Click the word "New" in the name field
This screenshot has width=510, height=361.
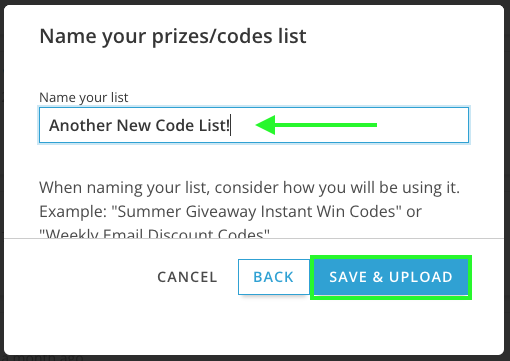(x=134, y=126)
